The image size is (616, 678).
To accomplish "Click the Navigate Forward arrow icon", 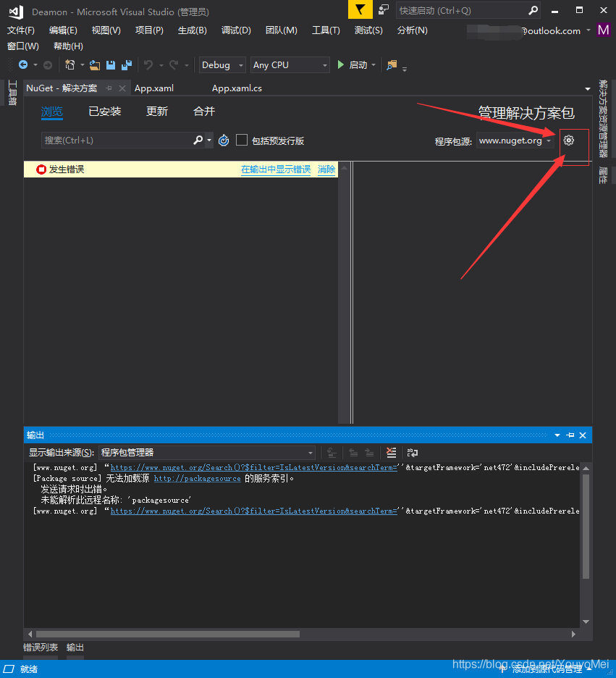I will click(48, 65).
